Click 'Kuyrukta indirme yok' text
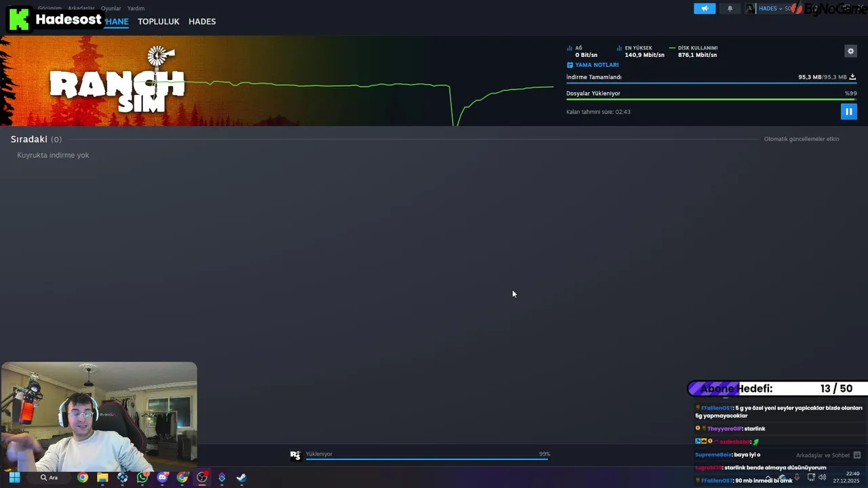868x488 pixels. pos(53,155)
